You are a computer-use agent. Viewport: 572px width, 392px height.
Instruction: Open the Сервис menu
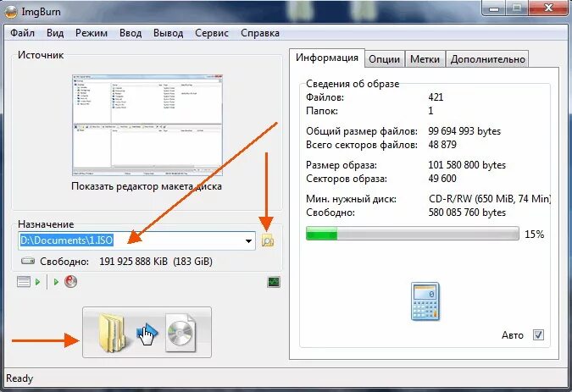point(212,33)
